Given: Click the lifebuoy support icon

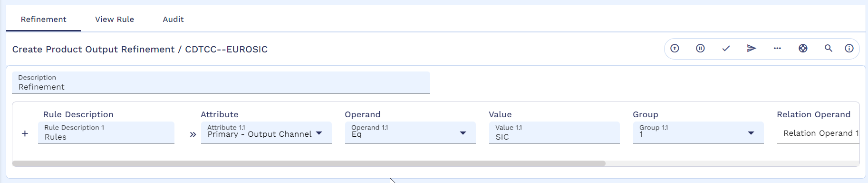Looking at the screenshot, I should click(x=803, y=48).
